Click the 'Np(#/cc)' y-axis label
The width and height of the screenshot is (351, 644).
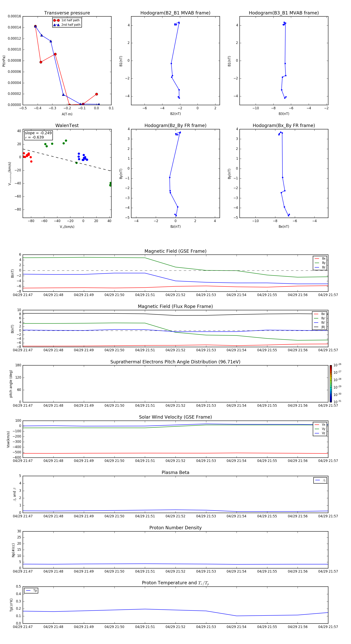(x=13, y=550)
